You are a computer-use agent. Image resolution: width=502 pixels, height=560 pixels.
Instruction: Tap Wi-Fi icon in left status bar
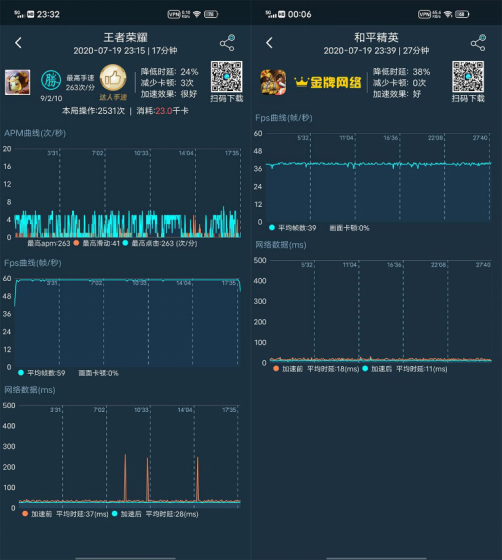[197, 14]
